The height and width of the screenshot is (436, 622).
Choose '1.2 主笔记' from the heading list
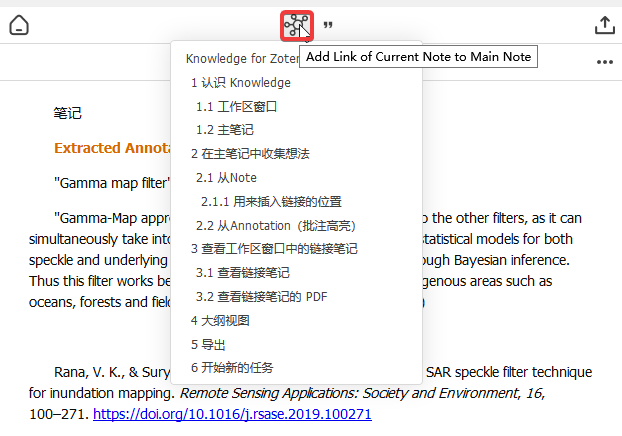pos(225,130)
